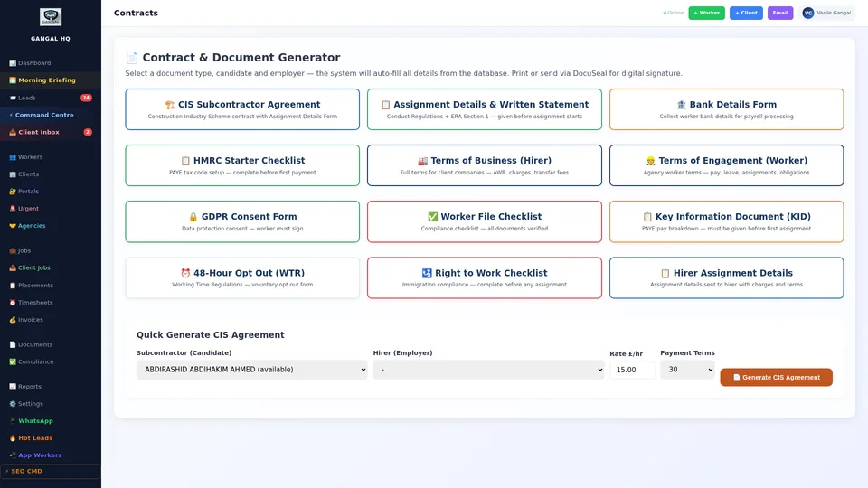Select Terms of Business (Hirer) card
This screenshot has height=488, width=868.
(485, 165)
